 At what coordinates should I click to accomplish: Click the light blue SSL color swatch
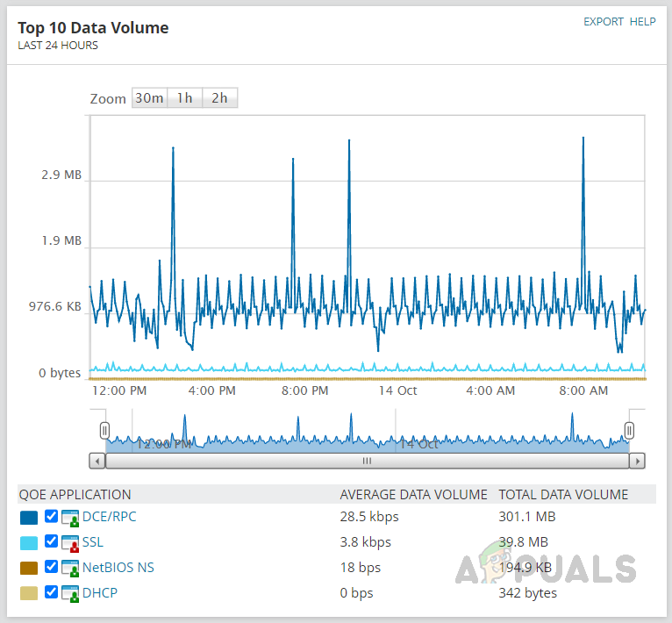pos(29,543)
